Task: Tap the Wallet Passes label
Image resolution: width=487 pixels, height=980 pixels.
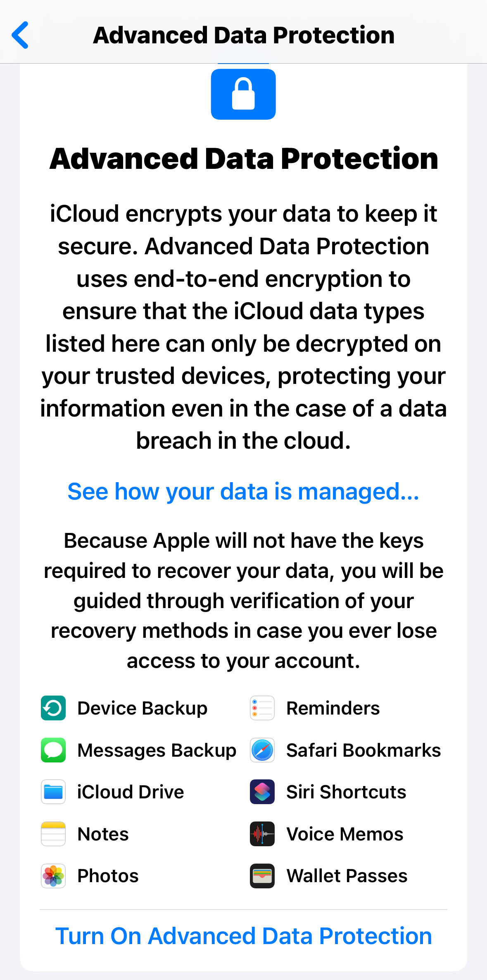Action: [x=347, y=876]
